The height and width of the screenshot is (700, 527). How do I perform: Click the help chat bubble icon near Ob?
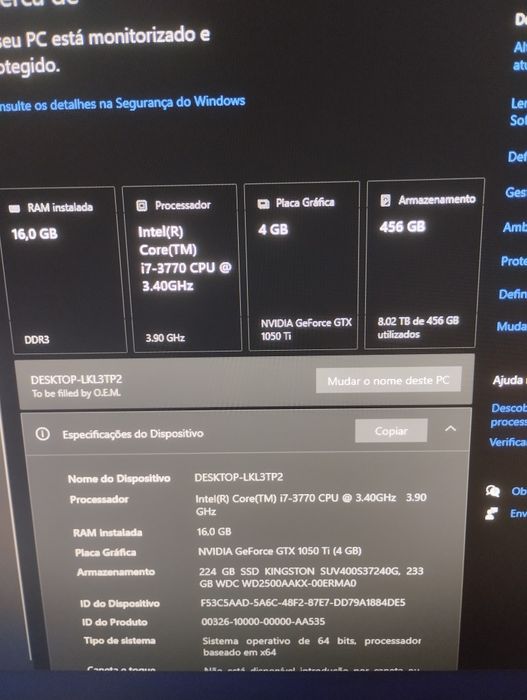pos(493,492)
